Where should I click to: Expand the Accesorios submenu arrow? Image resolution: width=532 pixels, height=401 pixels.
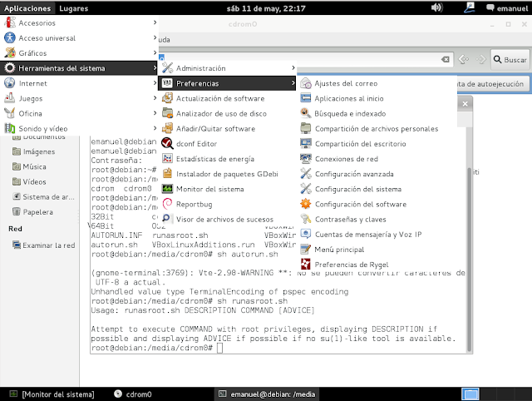(155, 22)
